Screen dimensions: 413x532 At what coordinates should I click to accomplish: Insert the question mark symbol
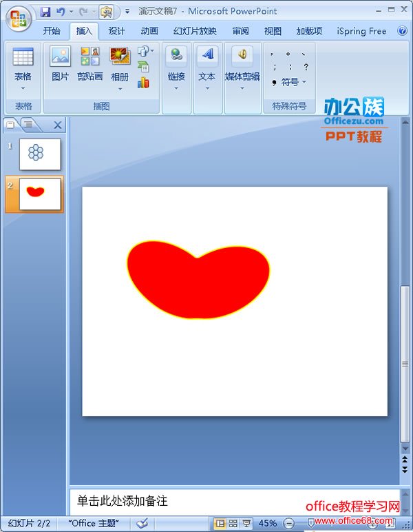tap(306, 67)
